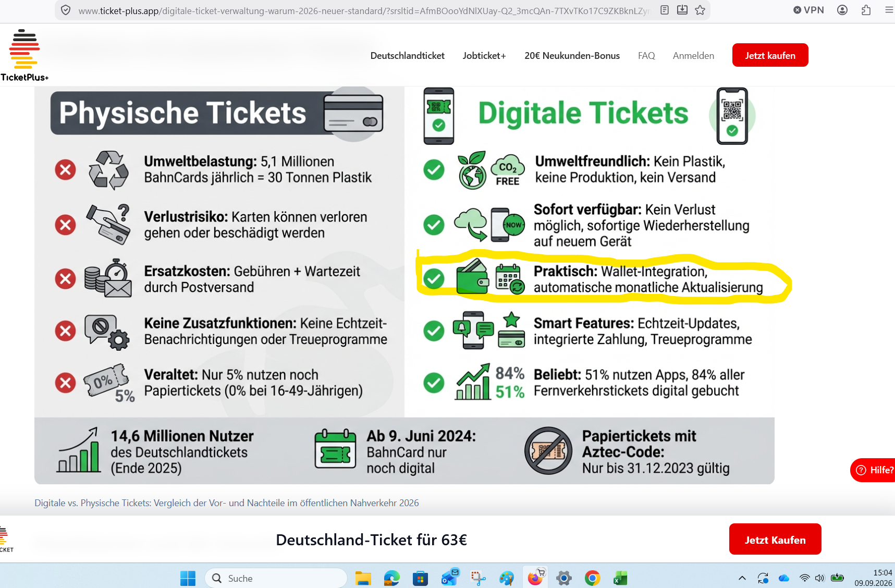Click the Keine Zusatzfunktionen gear icon

[x=107, y=332]
